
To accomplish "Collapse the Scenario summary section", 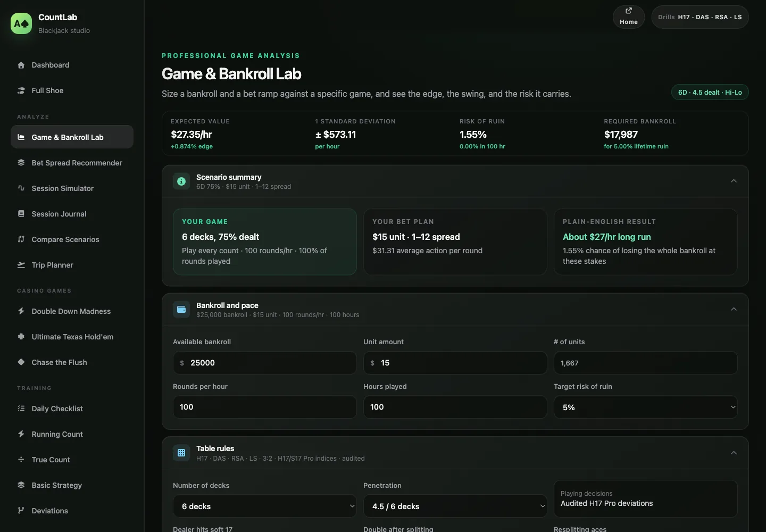I will click(734, 181).
